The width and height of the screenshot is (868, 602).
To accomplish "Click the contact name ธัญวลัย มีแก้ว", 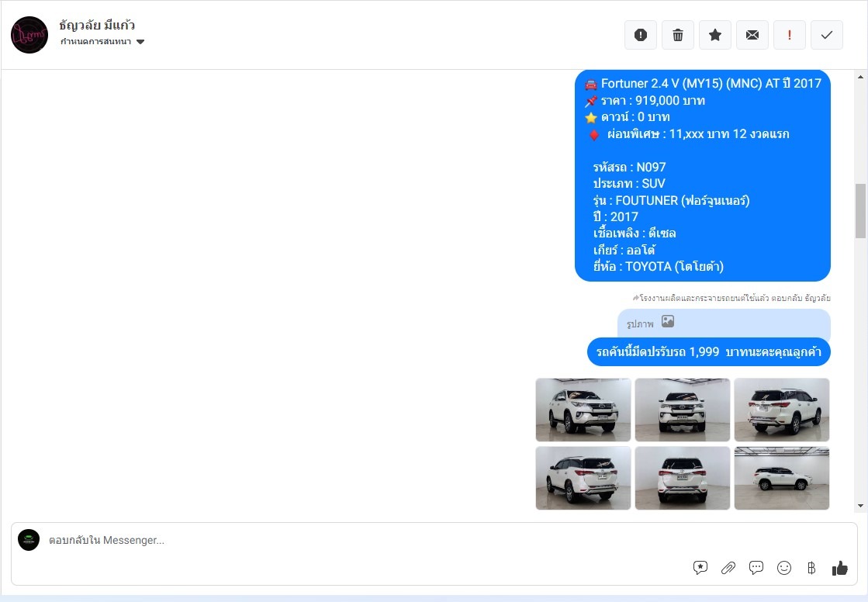I will [x=97, y=25].
